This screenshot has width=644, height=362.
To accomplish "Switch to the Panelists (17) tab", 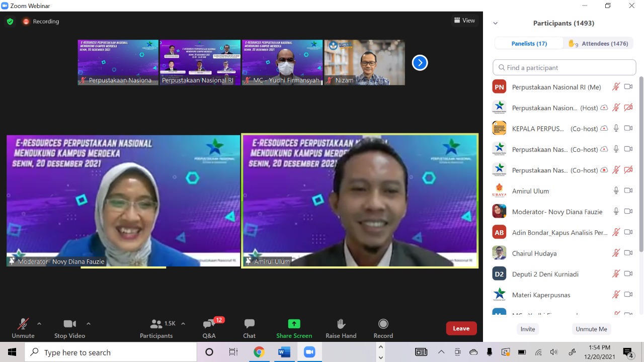I will pos(529,44).
